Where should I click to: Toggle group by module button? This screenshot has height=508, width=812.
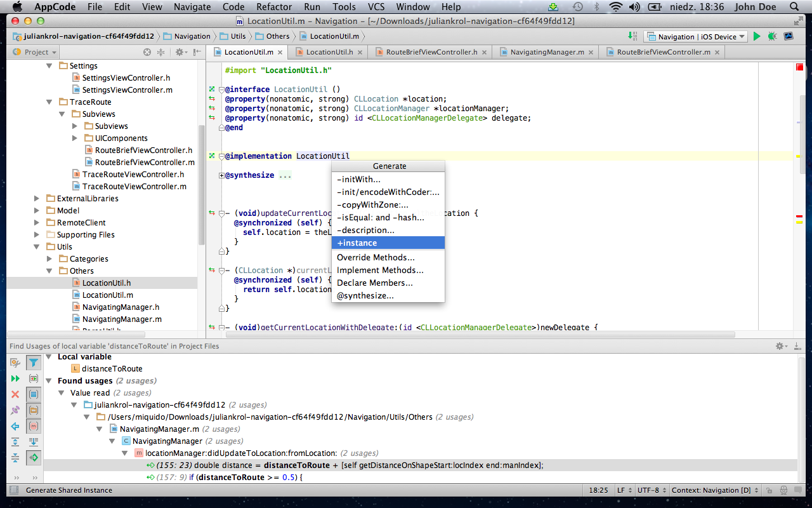click(x=34, y=394)
